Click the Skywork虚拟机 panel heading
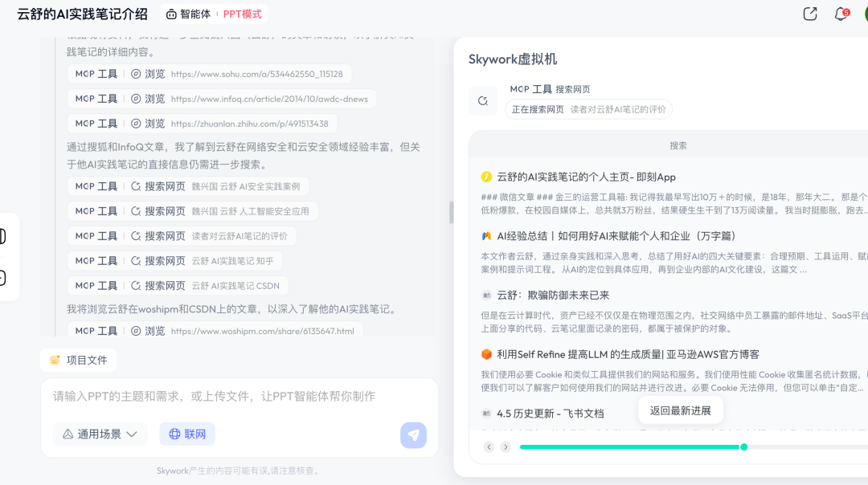Screen dimensions: 868x485 click(x=513, y=59)
